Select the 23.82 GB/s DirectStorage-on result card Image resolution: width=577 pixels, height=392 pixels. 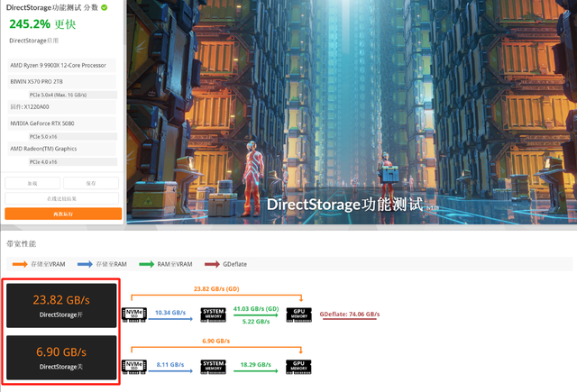[x=61, y=305]
